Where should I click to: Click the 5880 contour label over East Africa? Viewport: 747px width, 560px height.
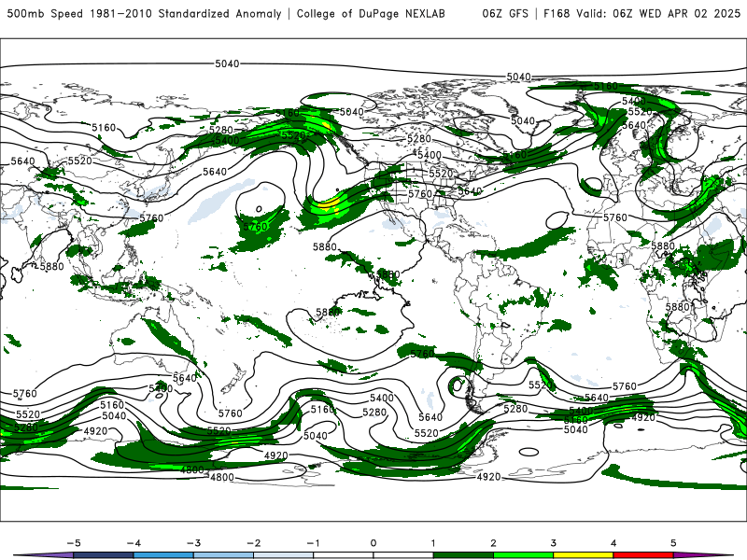pos(678,307)
